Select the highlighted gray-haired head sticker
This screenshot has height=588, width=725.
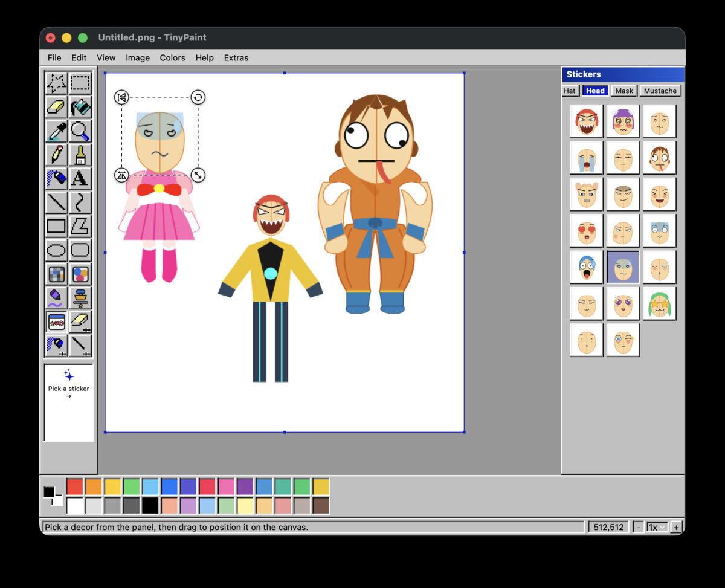(623, 267)
